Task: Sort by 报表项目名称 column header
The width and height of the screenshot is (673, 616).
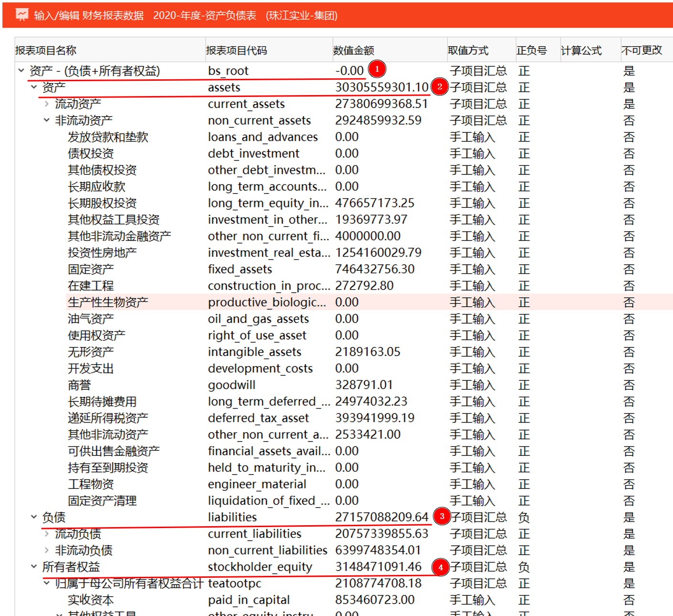Action: pos(110,50)
